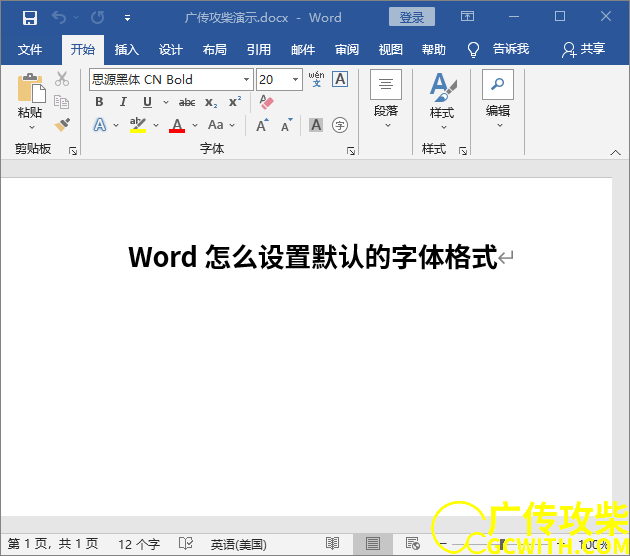
Task: Open ribbon display options icon
Action: pos(467,16)
